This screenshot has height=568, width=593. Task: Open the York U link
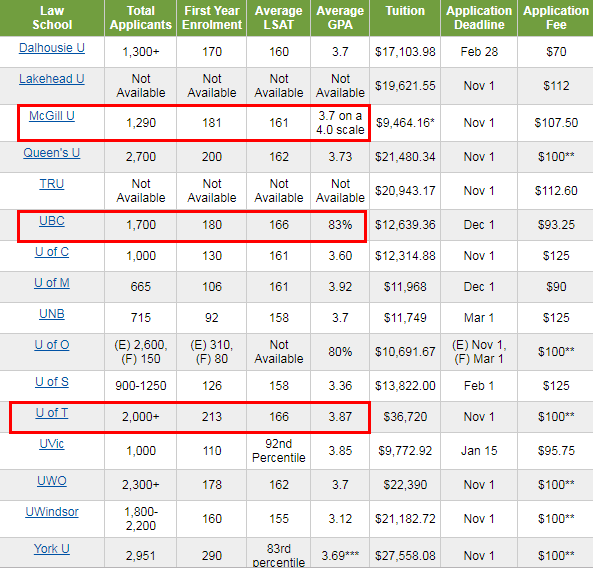coord(52,549)
